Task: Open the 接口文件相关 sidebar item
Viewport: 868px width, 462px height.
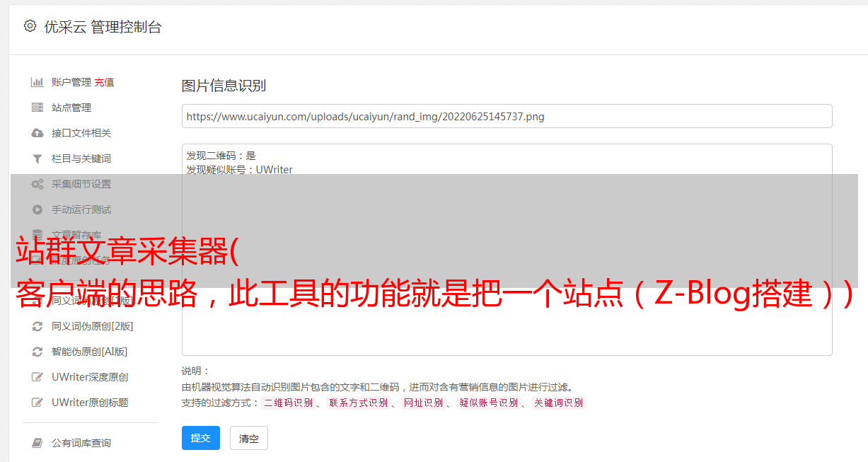Action: coord(81,133)
